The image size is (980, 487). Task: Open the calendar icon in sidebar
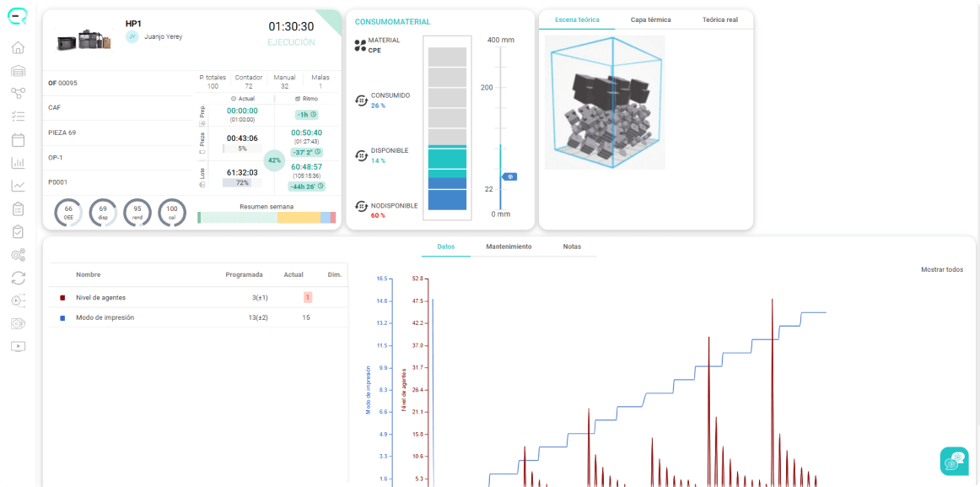coord(18,139)
